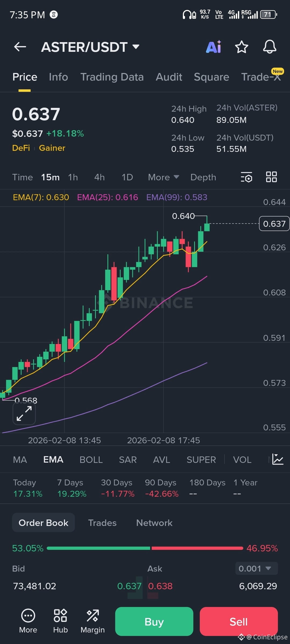Expand chart to fullscreen
290x644 pixels.
[x=24, y=414]
